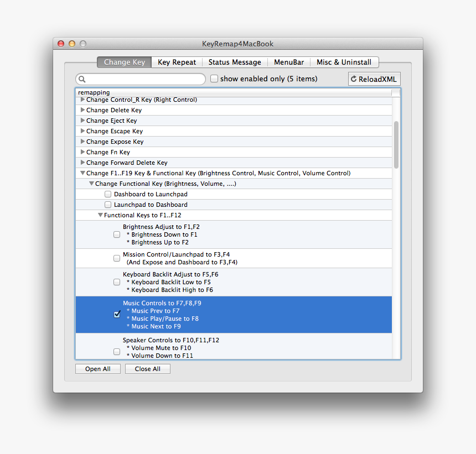Enable Launchpad to Dashboard remapping
The width and height of the screenshot is (476, 454).
coord(108,205)
